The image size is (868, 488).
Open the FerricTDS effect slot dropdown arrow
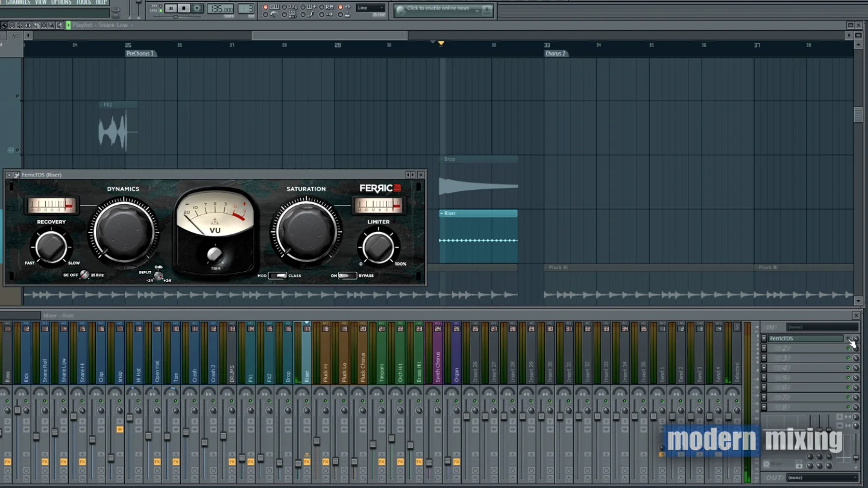tap(764, 339)
